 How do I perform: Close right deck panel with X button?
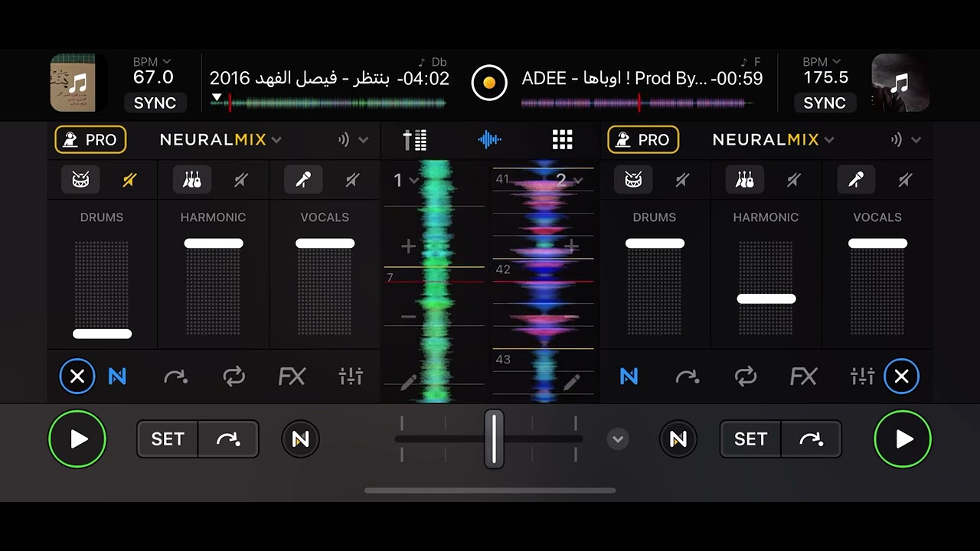point(902,376)
